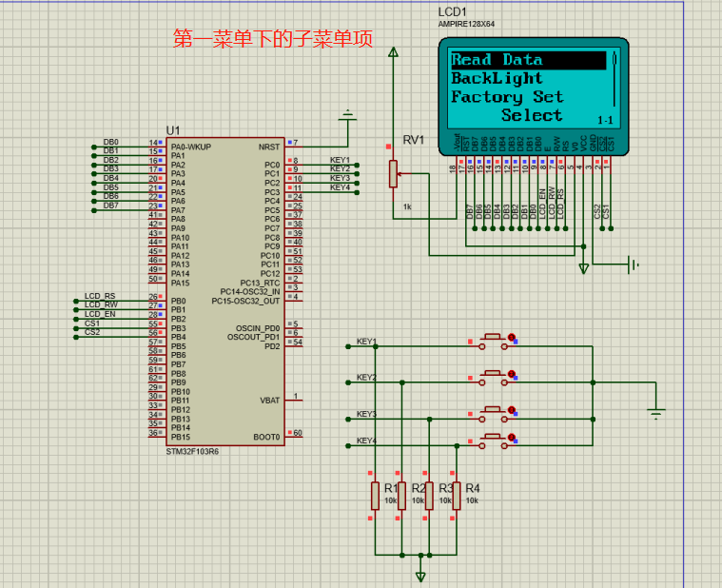The width and height of the screenshot is (722, 588).
Task: Click the power arrow terminal above RV1
Action: tap(393, 52)
